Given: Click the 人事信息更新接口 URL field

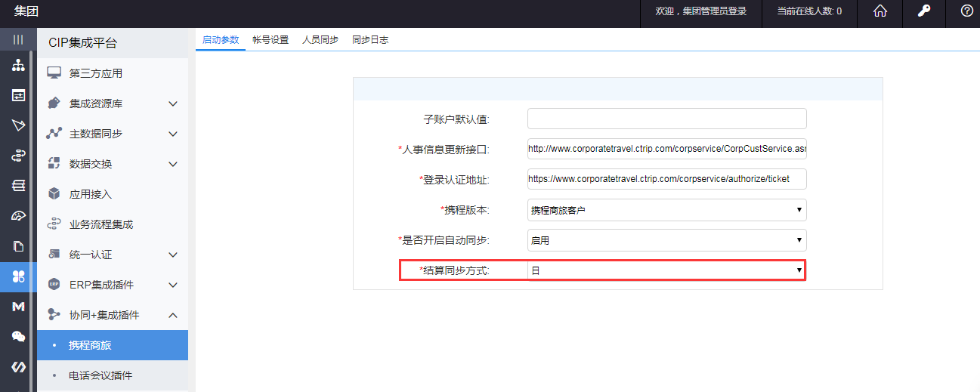Looking at the screenshot, I should pyautogui.click(x=666, y=150).
